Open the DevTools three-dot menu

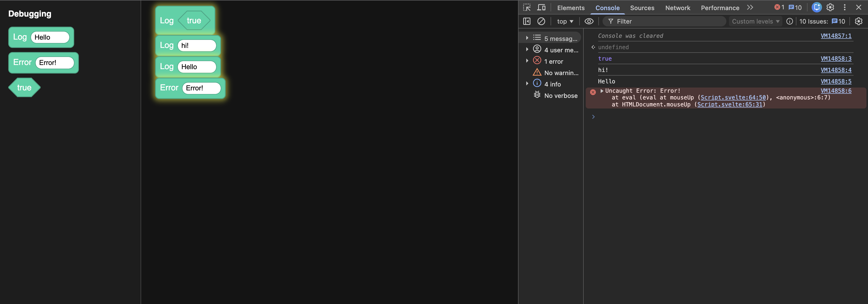pos(844,8)
